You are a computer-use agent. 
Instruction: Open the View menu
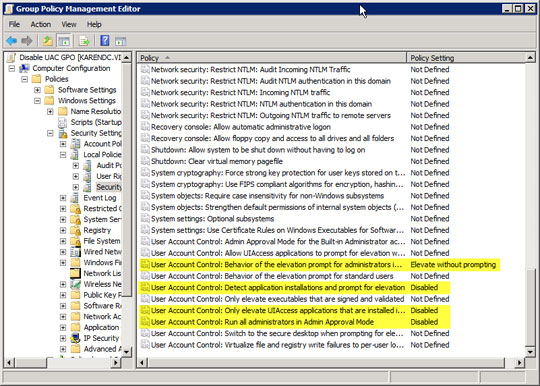point(69,24)
